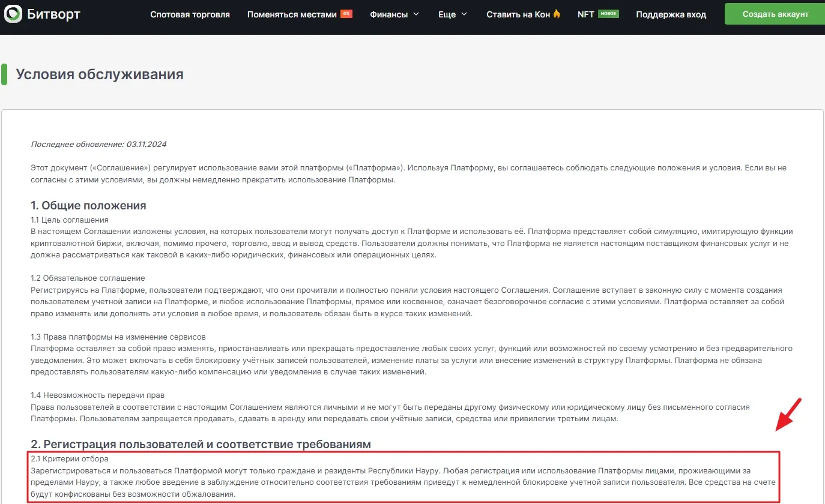Click the heading 1. Общие положения
The width and height of the screenshot is (825, 504).
88,206
